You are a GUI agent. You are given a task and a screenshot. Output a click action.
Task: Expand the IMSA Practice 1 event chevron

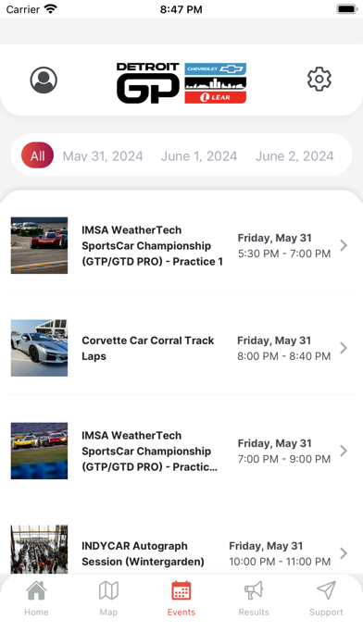[344, 245]
